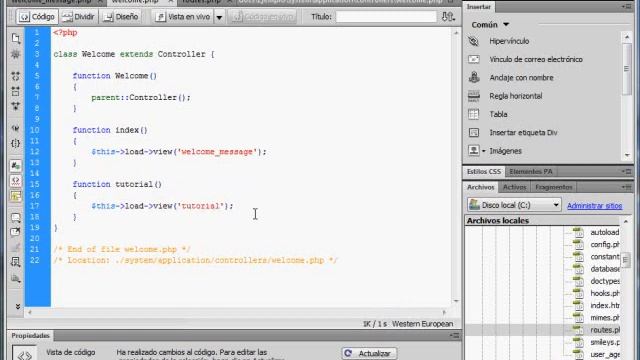Select the routes.php file
The height and width of the screenshot is (360, 640).
click(604, 330)
